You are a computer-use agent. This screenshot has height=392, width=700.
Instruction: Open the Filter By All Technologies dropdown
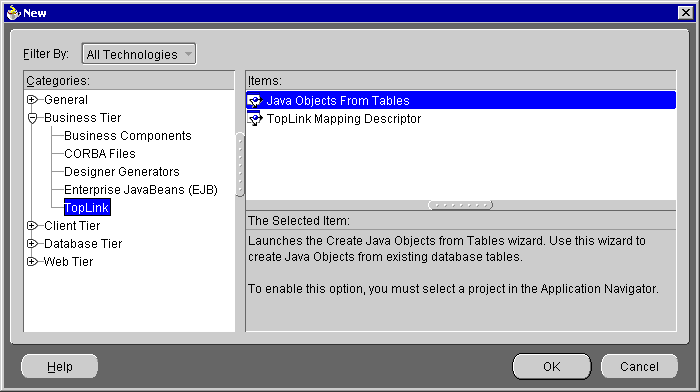139,54
